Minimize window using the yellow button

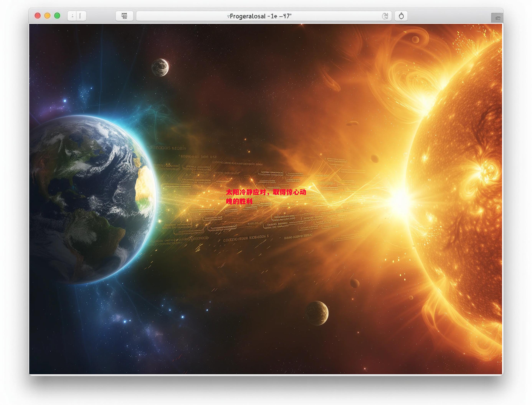(47, 16)
